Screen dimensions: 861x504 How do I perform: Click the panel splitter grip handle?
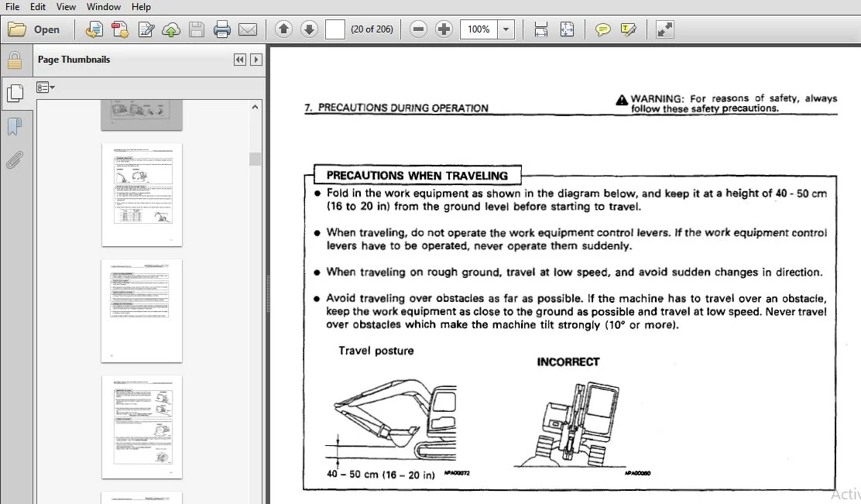pos(267,293)
